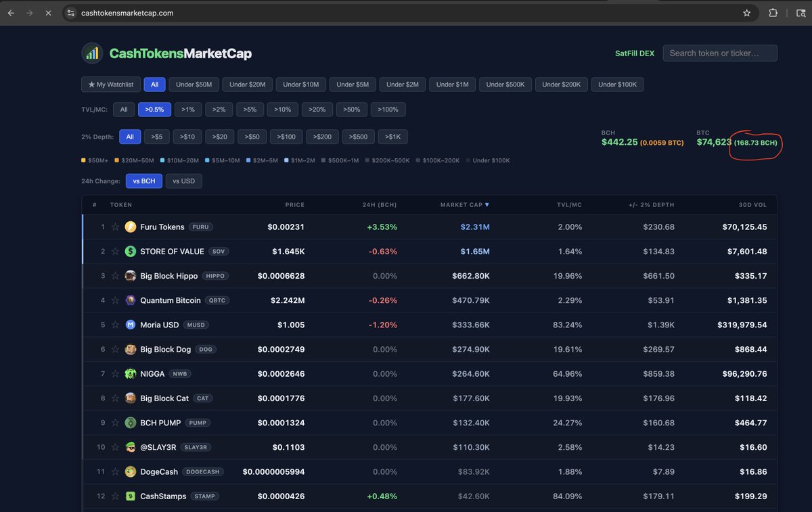
Task: Click NWB token green icon
Action: tap(131, 374)
